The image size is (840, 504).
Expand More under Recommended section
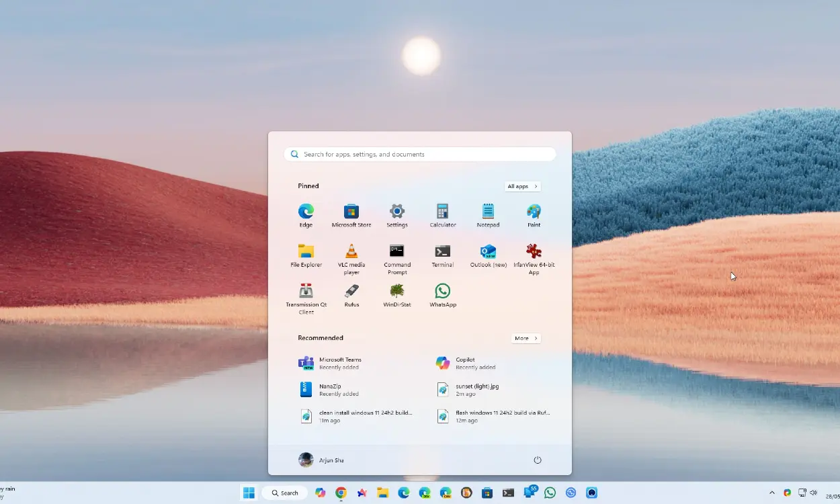(x=526, y=338)
